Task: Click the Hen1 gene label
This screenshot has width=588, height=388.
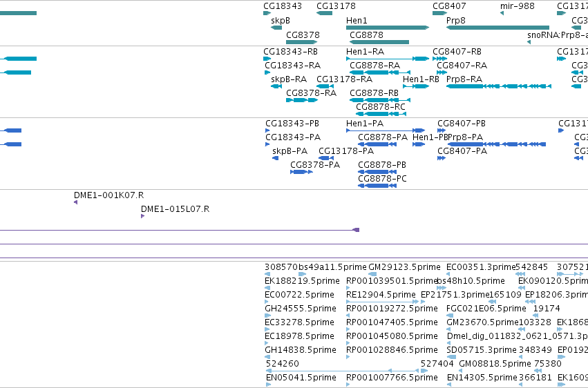Action: [x=357, y=20]
